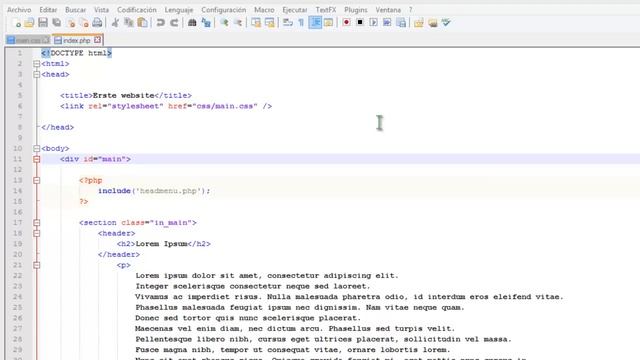
Task: Switch to the main.css tab
Action: [x=28, y=40]
